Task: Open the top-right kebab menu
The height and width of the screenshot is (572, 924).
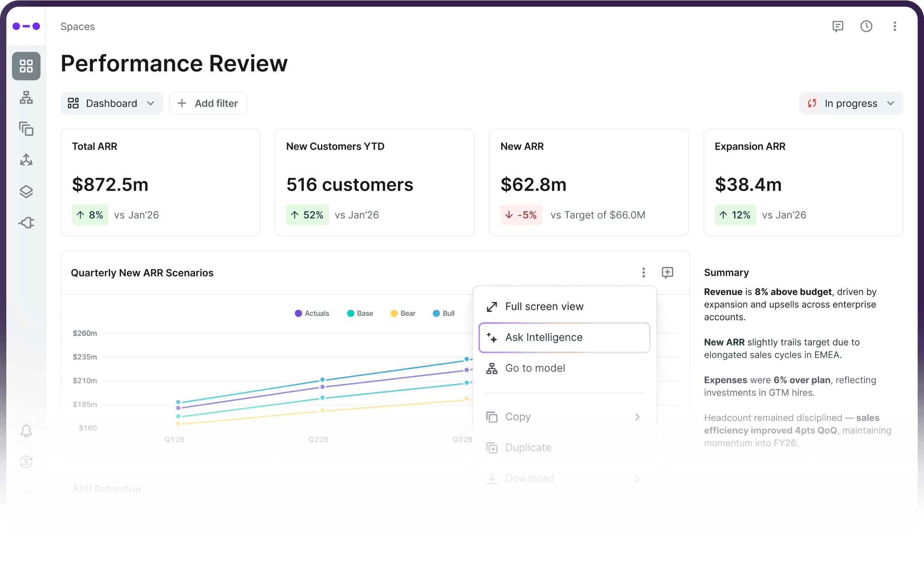Action: [895, 26]
